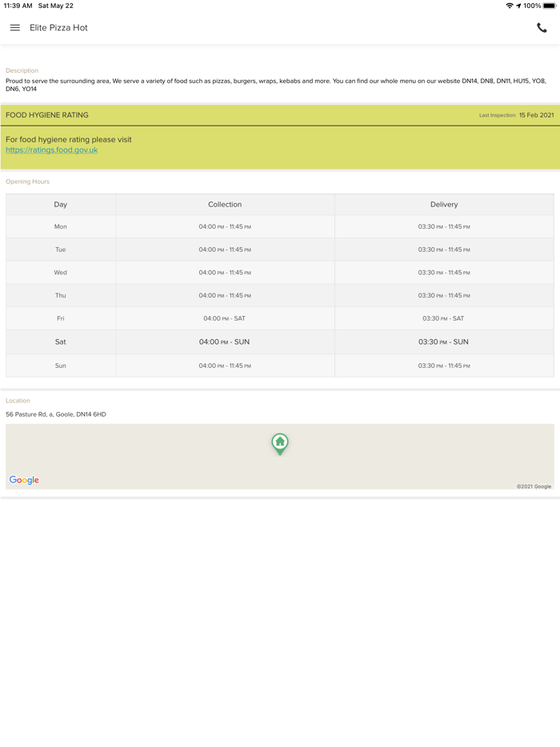Tap the Day column header
This screenshot has width=560, height=747.
[61, 205]
